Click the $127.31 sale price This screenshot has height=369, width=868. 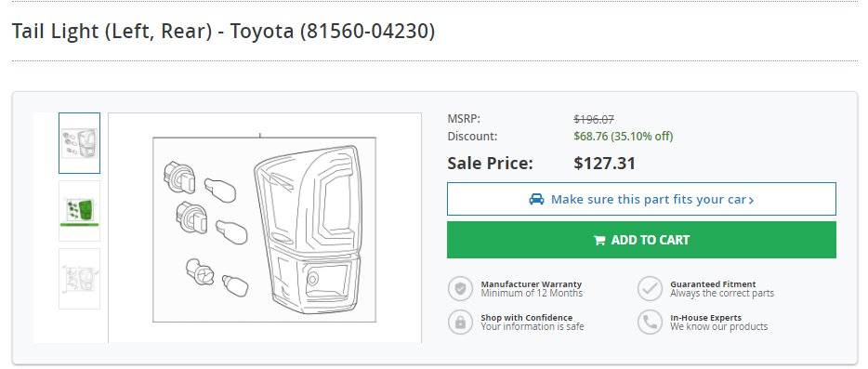[x=604, y=164]
